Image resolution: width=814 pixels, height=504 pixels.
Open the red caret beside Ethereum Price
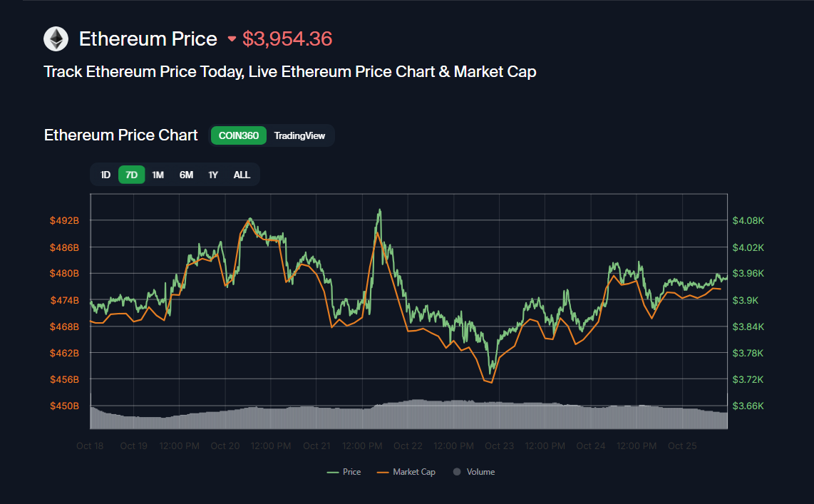pyautogui.click(x=232, y=39)
